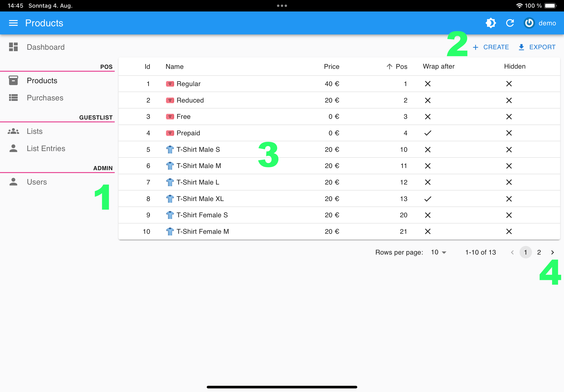Click EXPORT to download products list

point(537,47)
